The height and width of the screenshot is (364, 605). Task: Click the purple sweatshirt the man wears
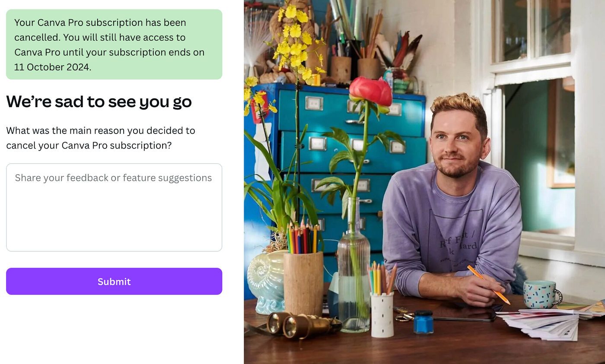452,231
